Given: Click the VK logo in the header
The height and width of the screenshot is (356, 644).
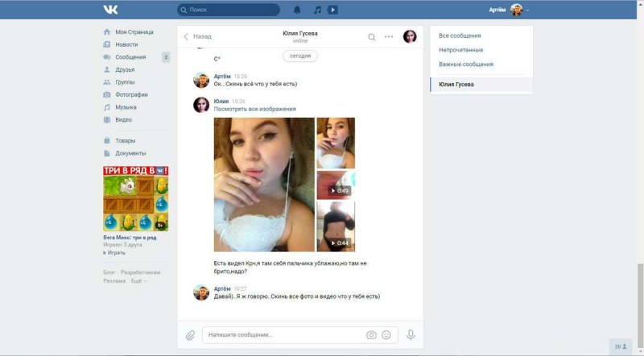Looking at the screenshot, I should pyautogui.click(x=110, y=10).
